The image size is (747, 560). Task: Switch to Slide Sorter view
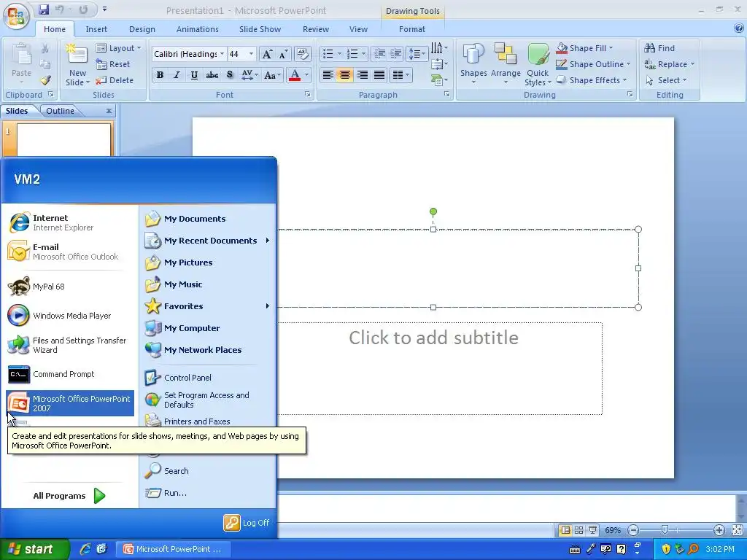578,530
